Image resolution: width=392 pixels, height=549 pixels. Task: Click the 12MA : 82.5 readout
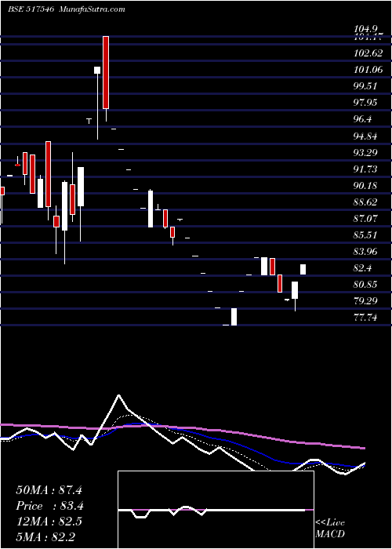click(x=49, y=522)
